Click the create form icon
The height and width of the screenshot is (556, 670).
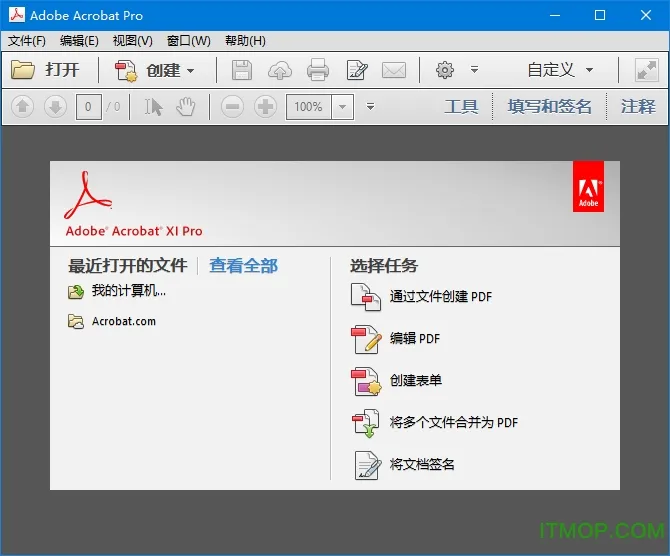[x=366, y=381]
